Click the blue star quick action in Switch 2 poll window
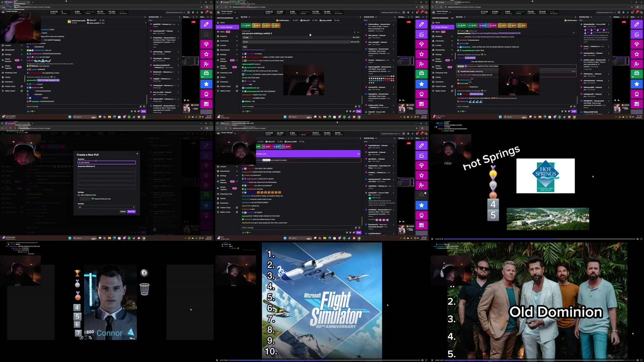Viewport: 644px width, 362px height. click(x=421, y=84)
